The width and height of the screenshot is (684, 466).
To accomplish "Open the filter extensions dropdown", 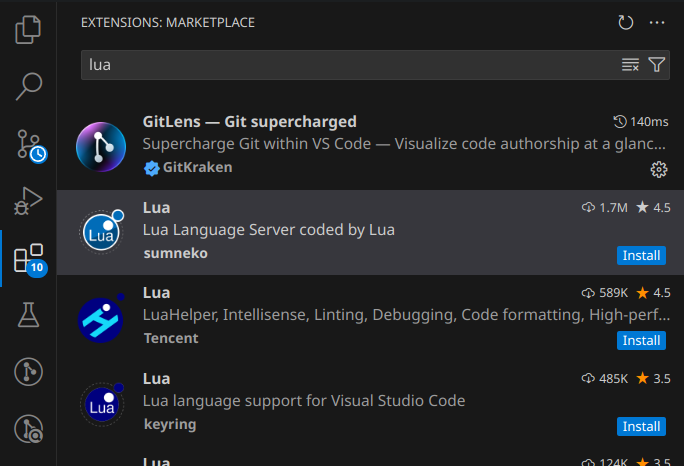I will 657,65.
